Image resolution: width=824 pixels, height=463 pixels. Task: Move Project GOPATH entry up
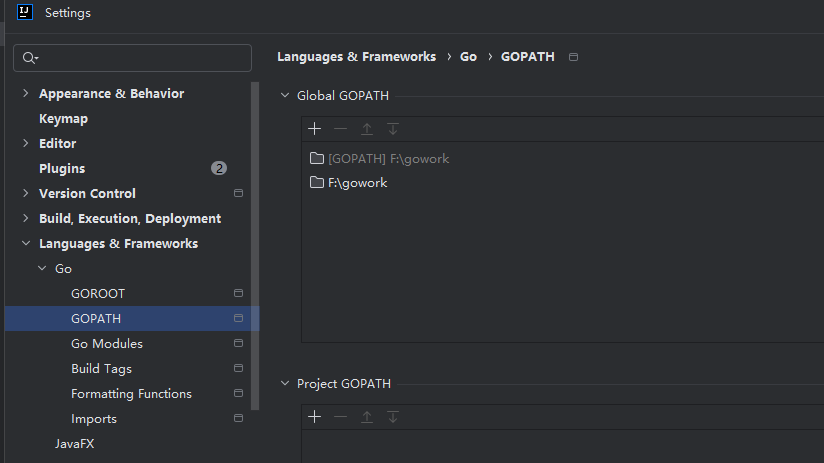[367, 417]
